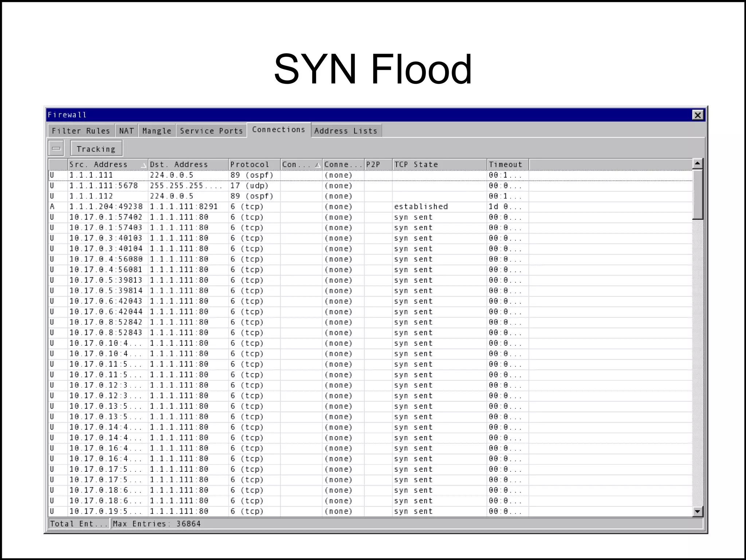Click source address 10.17.0.3:40104

coord(106,249)
